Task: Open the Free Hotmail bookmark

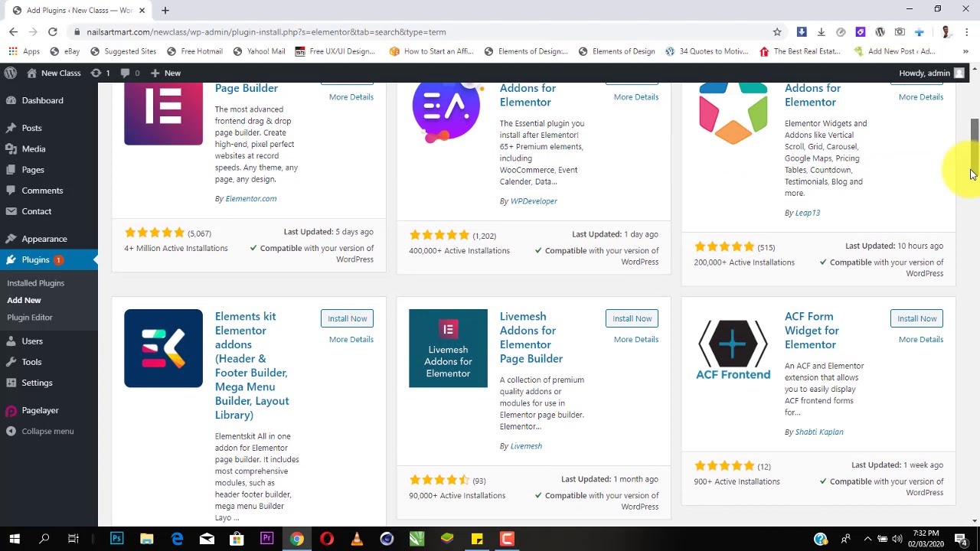Action: coord(194,51)
